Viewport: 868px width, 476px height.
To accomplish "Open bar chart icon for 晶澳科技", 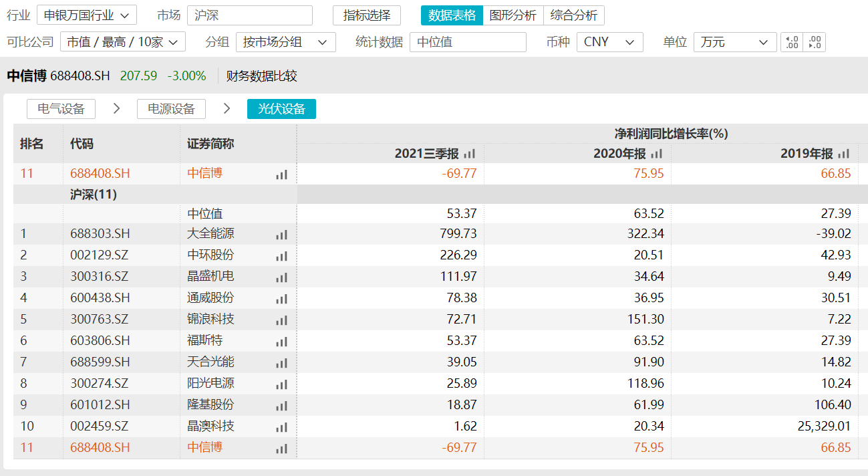I will tap(281, 427).
